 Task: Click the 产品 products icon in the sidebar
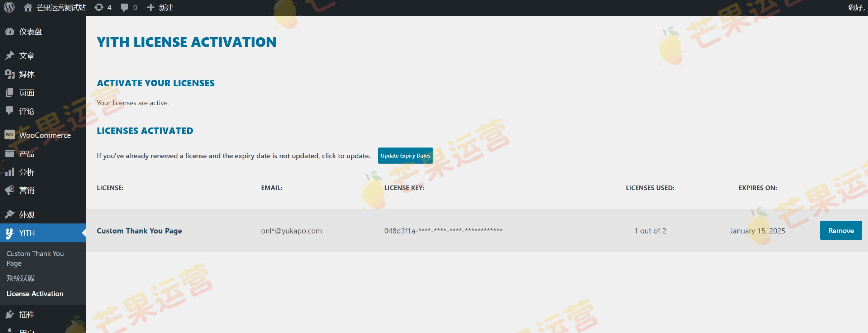pos(10,154)
